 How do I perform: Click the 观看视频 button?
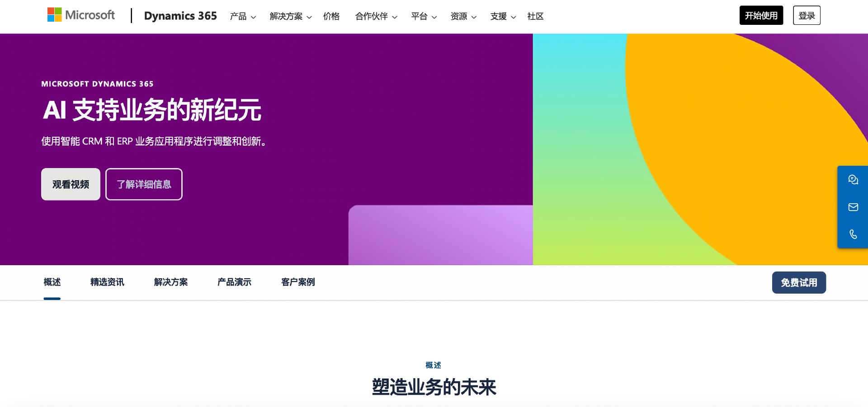click(71, 184)
